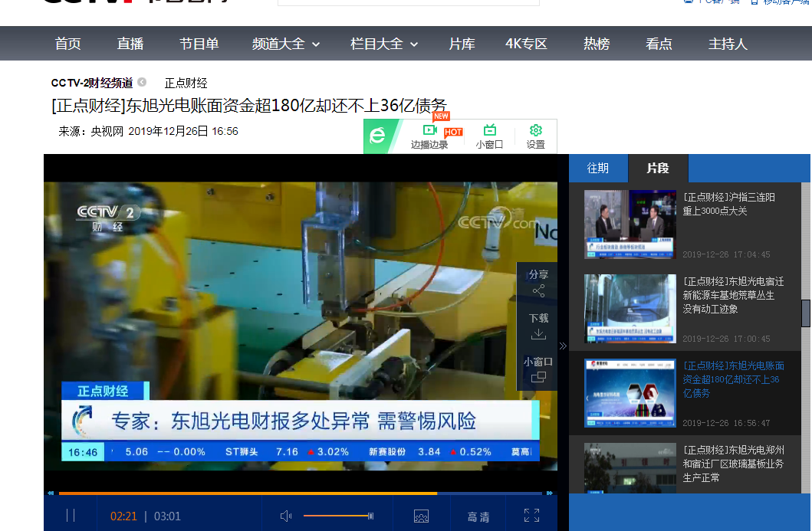Click the search input field at top
This screenshot has width=812, height=531.
click(x=409, y=2)
